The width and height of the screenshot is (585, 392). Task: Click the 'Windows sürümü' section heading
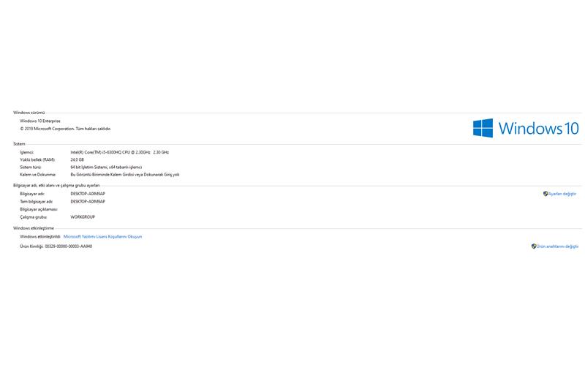pos(29,113)
